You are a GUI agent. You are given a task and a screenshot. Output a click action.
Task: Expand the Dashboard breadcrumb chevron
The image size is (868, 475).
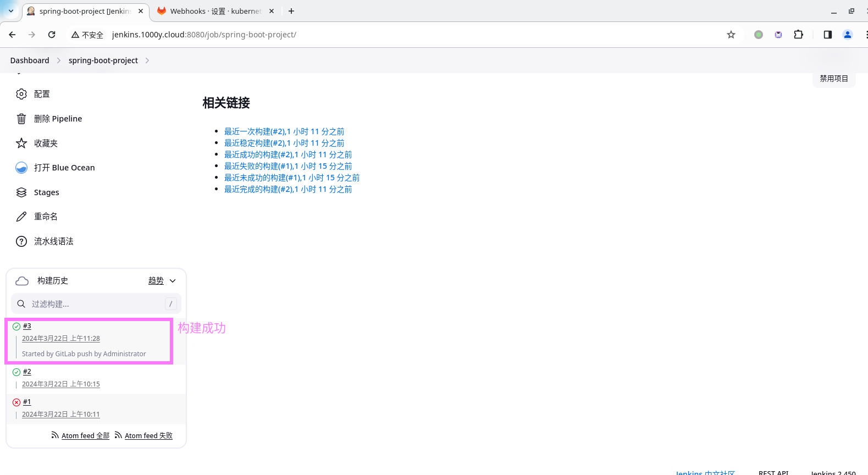click(59, 60)
